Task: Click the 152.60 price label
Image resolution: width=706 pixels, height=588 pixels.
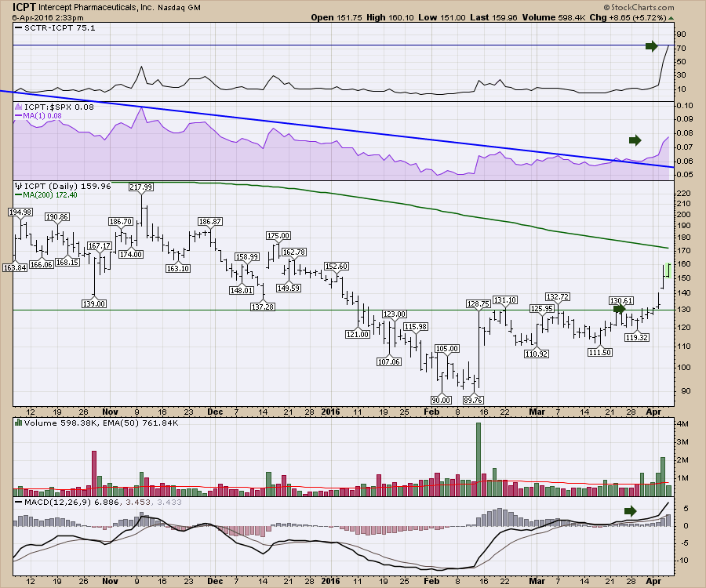Action: tap(337, 267)
